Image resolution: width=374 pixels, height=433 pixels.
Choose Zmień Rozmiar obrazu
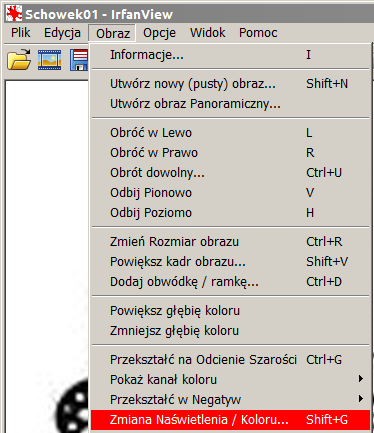pos(231,242)
